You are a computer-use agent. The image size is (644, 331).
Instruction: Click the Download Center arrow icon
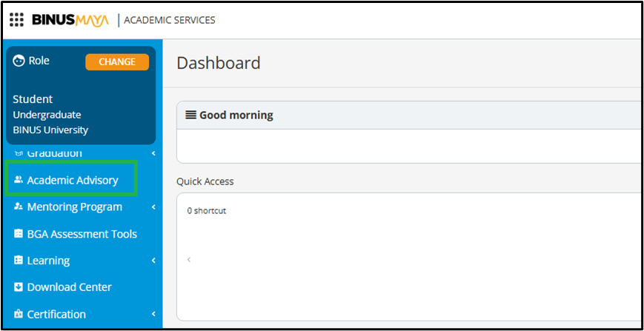pyautogui.click(x=19, y=287)
